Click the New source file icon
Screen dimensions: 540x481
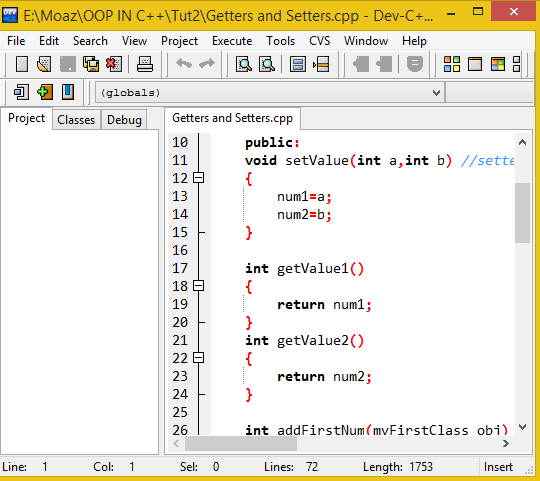pos(22,64)
